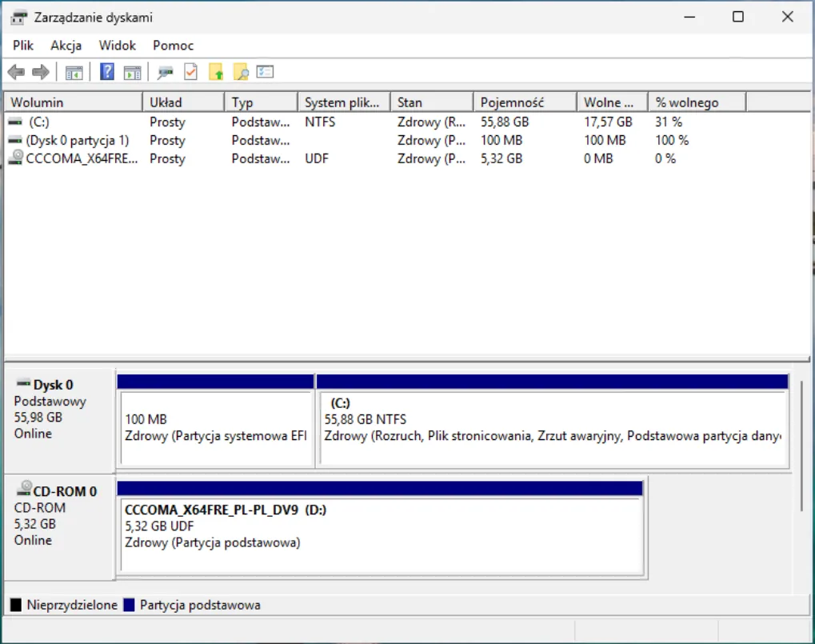815x644 pixels.
Task: Toggle the console tree pane icon
Action: coord(74,73)
